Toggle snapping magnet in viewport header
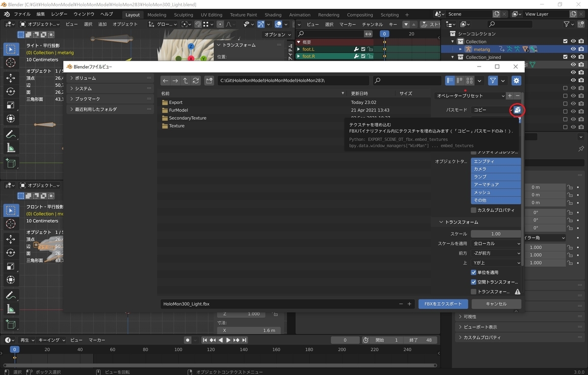The width and height of the screenshot is (588, 375). (x=197, y=24)
